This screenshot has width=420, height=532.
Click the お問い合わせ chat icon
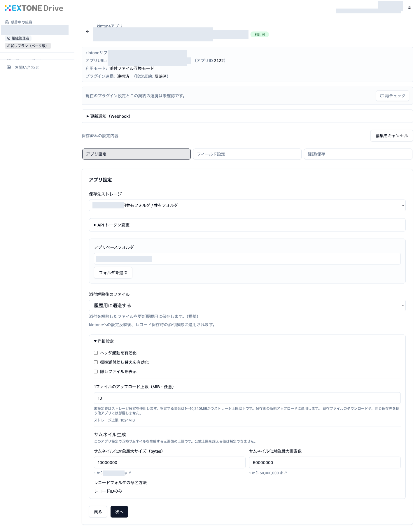pos(9,67)
